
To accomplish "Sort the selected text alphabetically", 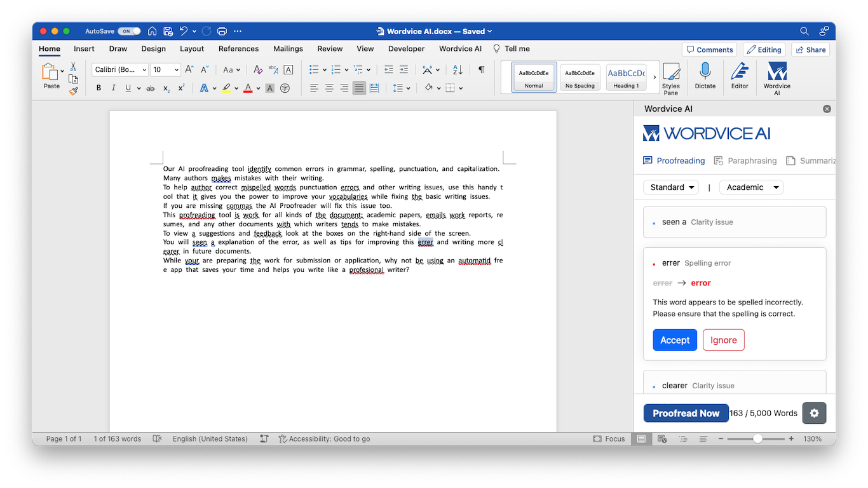I will (458, 70).
